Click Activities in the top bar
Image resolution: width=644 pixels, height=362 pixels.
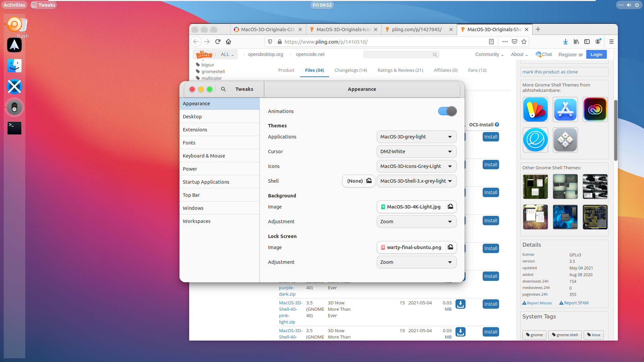[14, 5]
